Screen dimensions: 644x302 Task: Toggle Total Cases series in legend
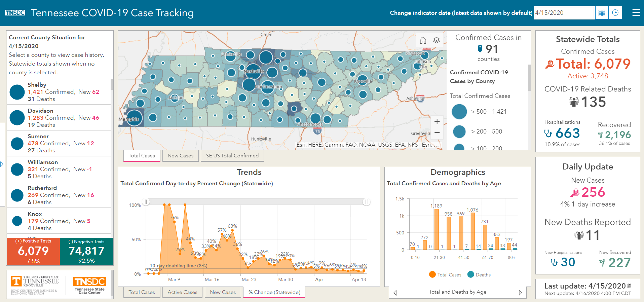[x=445, y=275]
